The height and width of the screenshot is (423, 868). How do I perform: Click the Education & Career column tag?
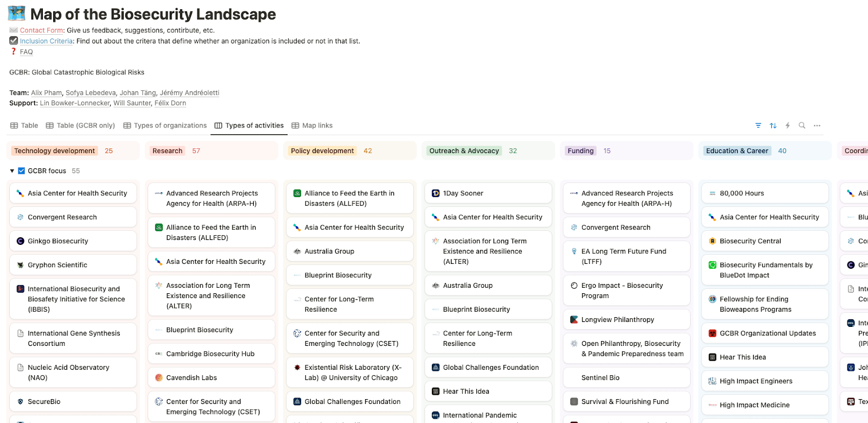tap(737, 151)
